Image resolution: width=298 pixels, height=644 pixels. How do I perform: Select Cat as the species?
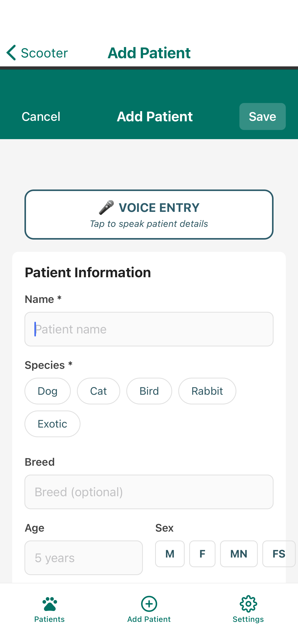pos(98,391)
